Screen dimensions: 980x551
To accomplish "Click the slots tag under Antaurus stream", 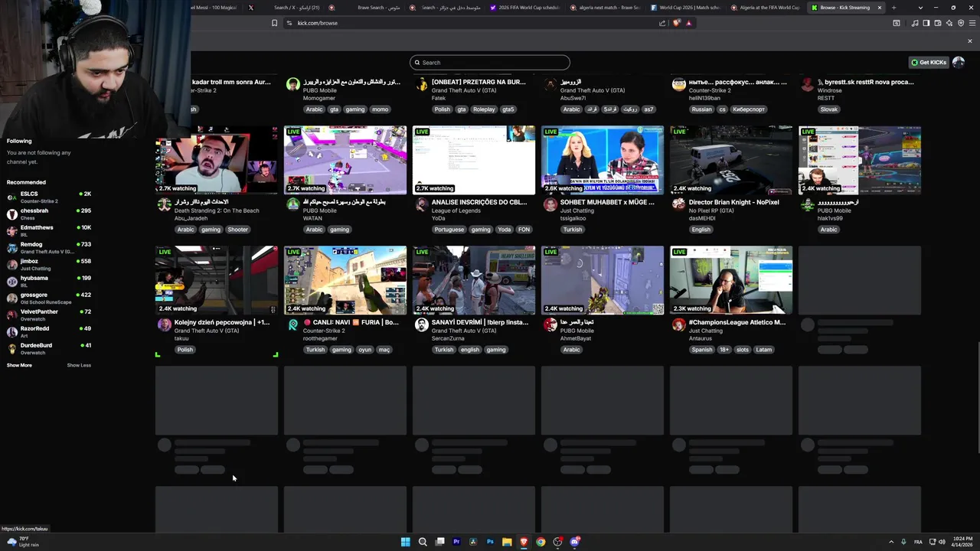I will click(743, 350).
